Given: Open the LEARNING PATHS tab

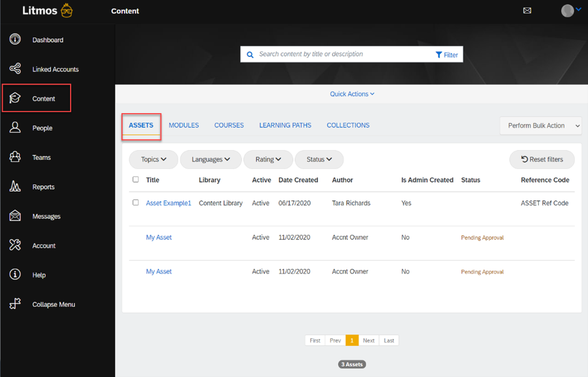Looking at the screenshot, I should [285, 125].
